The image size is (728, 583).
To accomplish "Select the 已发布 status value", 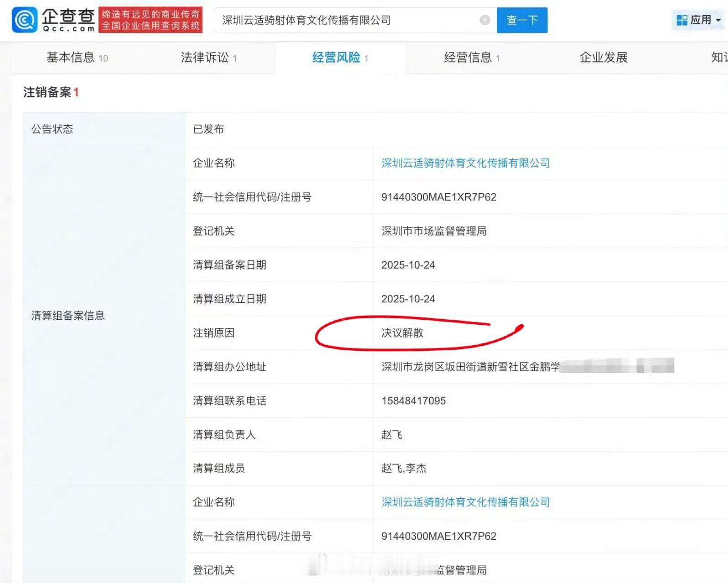I will pos(208,129).
